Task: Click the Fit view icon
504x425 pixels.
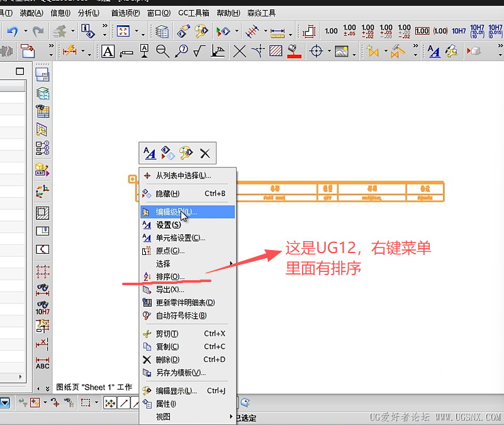Action: point(123,31)
